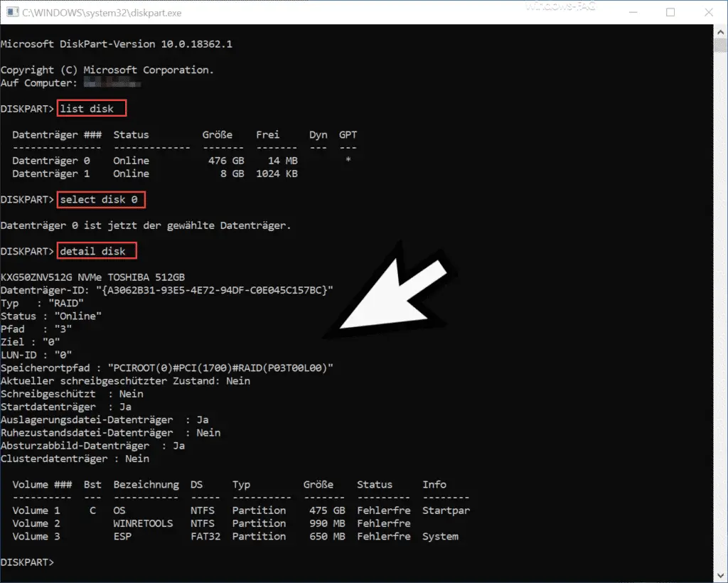
Task: Click the WINRETOOLS volume row
Action: tap(211, 523)
